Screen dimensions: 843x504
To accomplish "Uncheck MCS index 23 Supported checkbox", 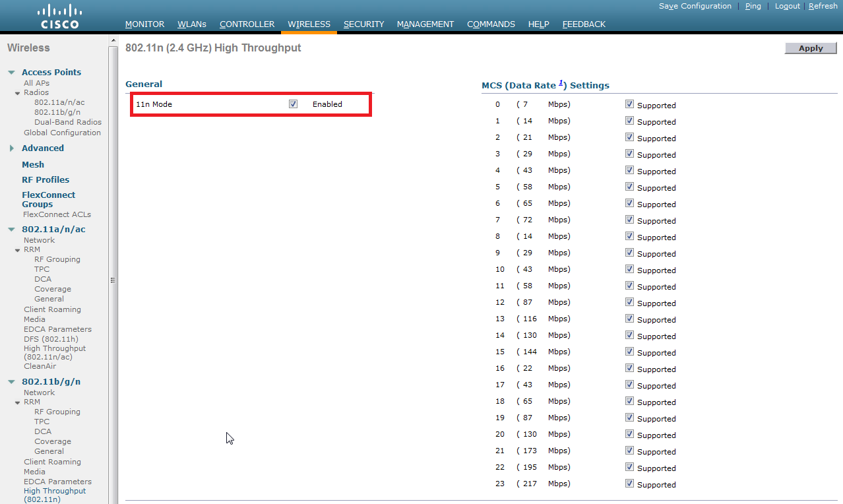I will [x=629, y=484].
